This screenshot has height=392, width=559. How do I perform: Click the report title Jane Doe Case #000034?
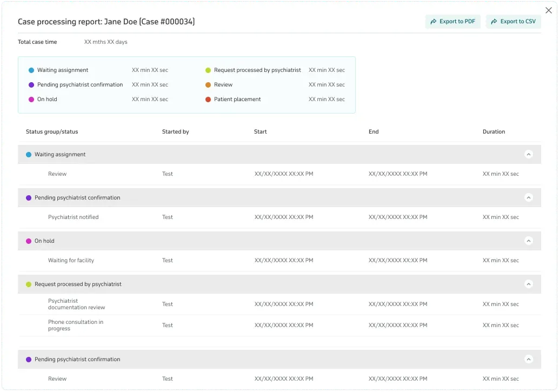point(107,22)
